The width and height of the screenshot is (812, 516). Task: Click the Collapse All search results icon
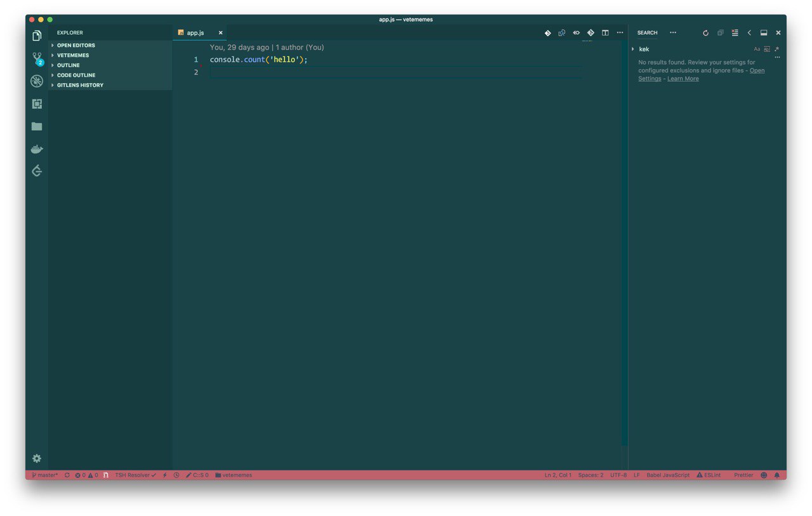point(720,33)
